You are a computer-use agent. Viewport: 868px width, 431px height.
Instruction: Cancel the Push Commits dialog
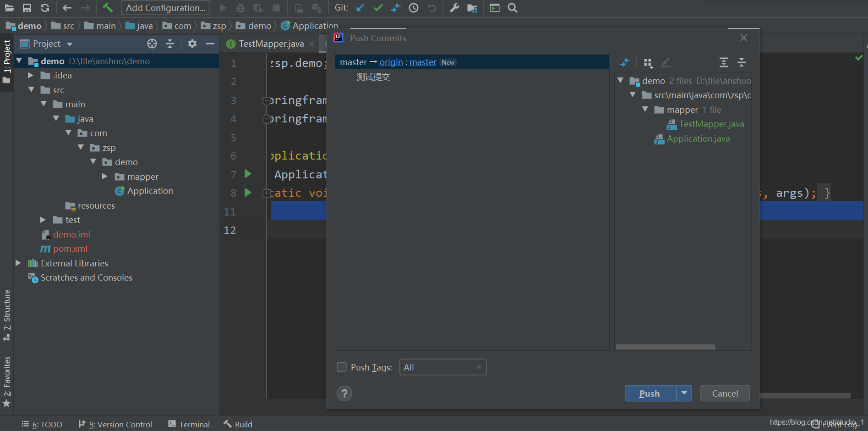pyautogui.click(x=725, y=393)
